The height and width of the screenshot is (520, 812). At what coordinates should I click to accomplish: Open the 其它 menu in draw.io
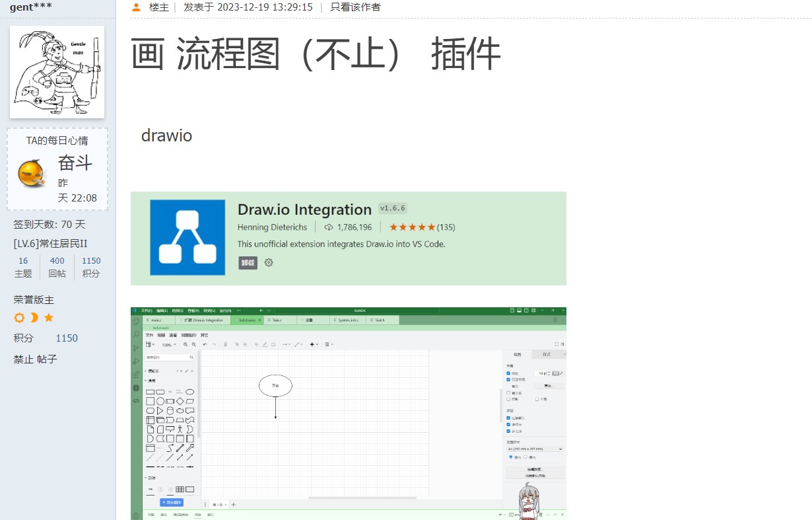pos(204,335)
